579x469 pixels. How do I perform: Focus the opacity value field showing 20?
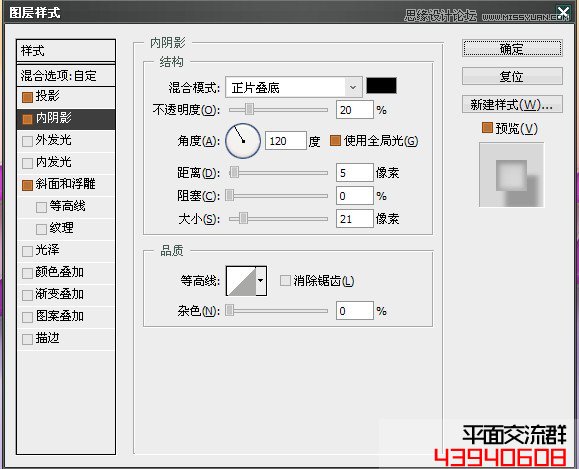(x=354, y=110)
